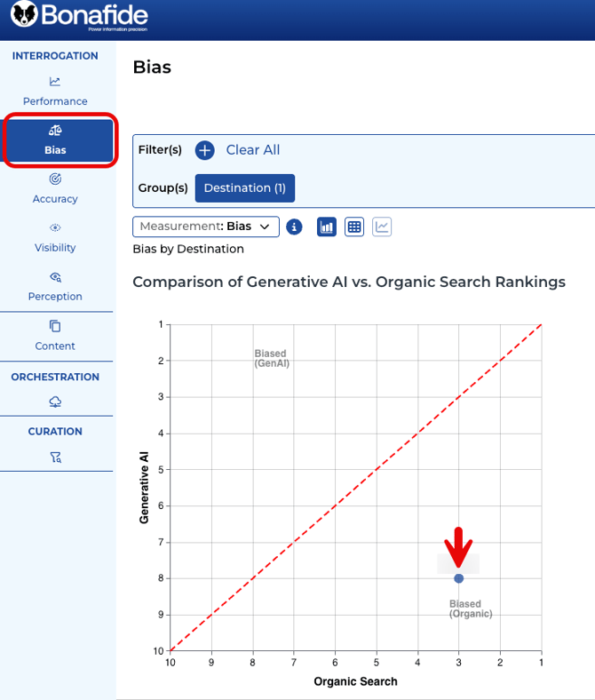Switch to line chart view
The image size is (595, 700).
coord(382,227)
